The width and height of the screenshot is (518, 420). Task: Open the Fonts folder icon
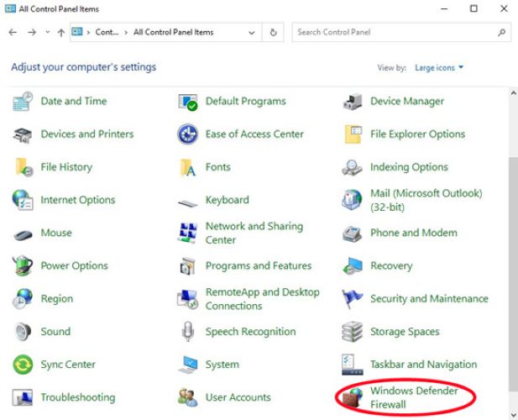tap(188, 167)
